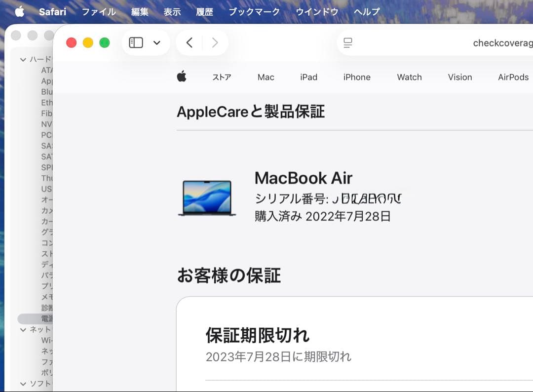Image resolution: width=533 pixels, height=392 pixels.
Task: Select Wi-Fi in the sidebar list
Action: click(x=45, y=340)
